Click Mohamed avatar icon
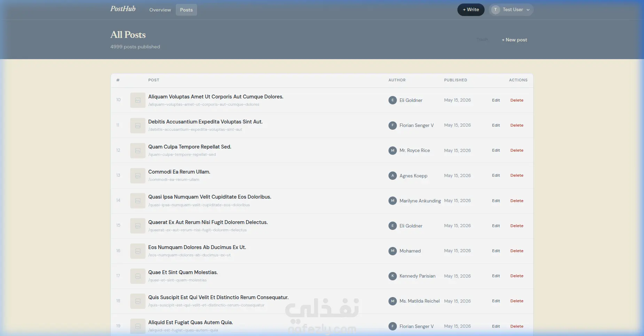Viewport: 644px width, 336px height. pos(393,251)
